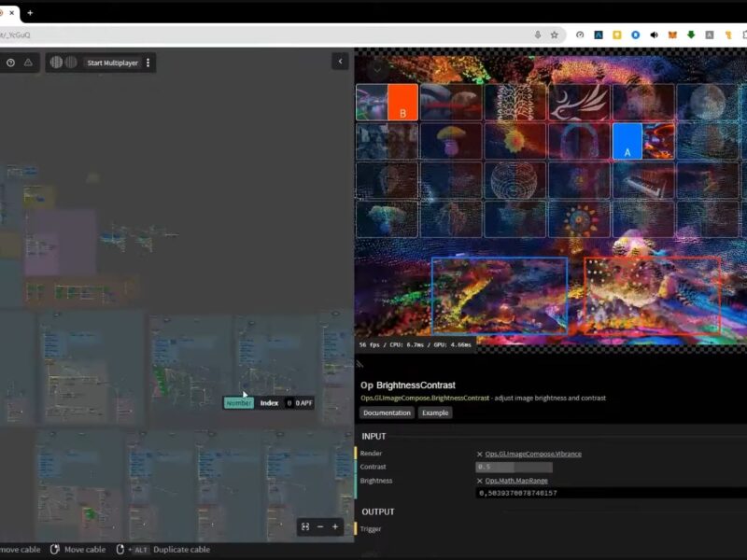Click the MetaMask fox extension icon
The width and height of the screenshot is (747, 560).
(672, 35)
